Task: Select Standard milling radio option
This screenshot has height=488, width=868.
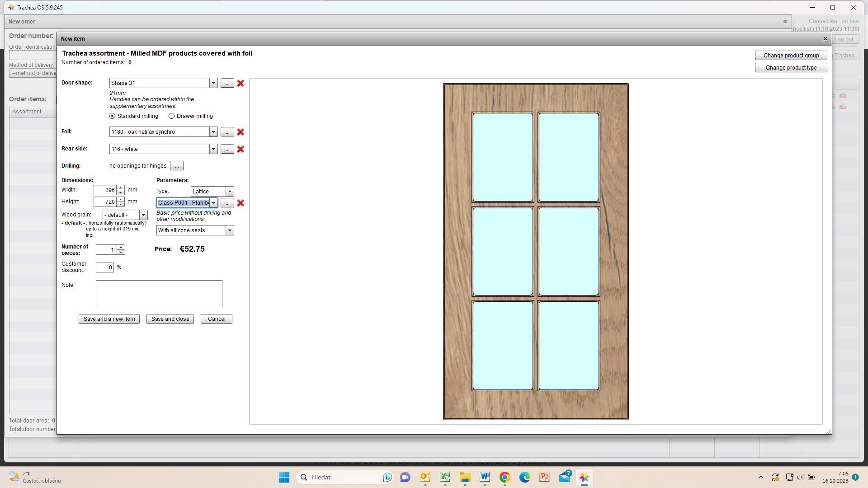Action: 113,116
